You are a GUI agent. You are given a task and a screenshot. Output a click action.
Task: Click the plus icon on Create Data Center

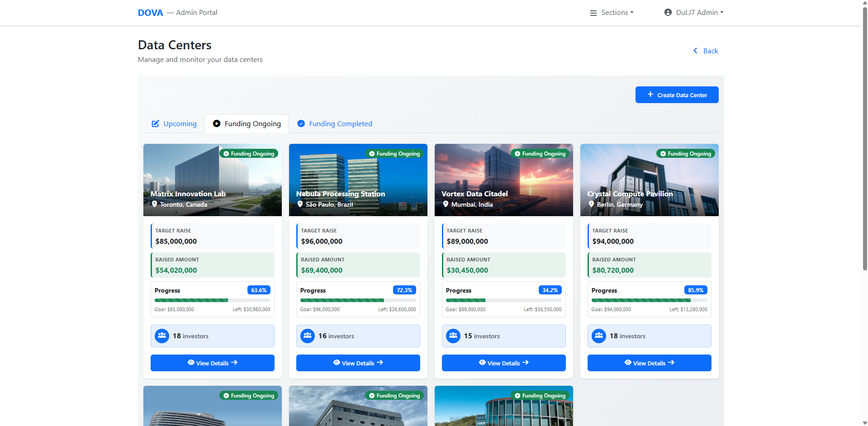[650, 95]
